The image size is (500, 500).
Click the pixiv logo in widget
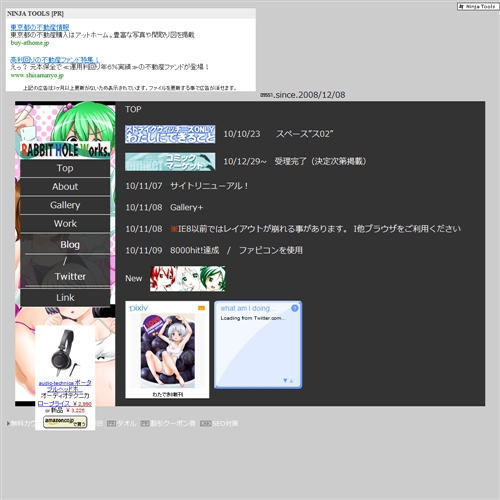click(x=139, y=308)
